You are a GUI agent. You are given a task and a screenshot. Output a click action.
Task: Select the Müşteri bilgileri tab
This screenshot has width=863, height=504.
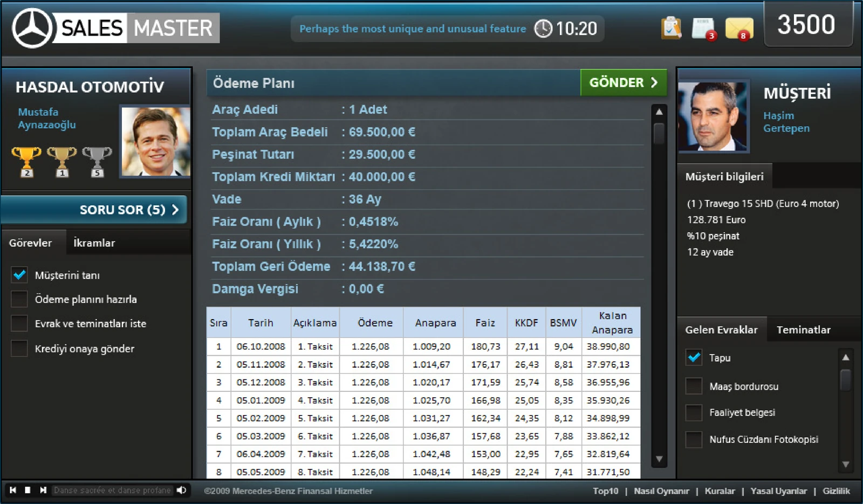(724, 176)
